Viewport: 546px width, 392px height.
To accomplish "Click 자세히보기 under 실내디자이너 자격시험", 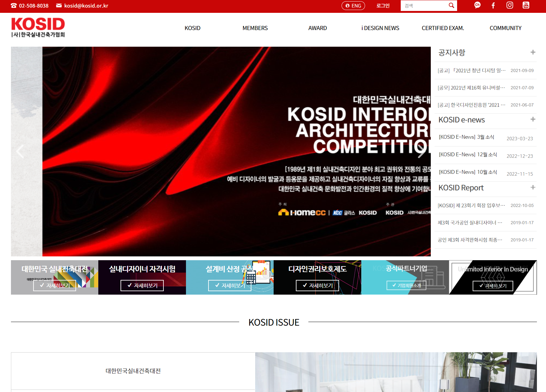I will [x=142, y=286].
